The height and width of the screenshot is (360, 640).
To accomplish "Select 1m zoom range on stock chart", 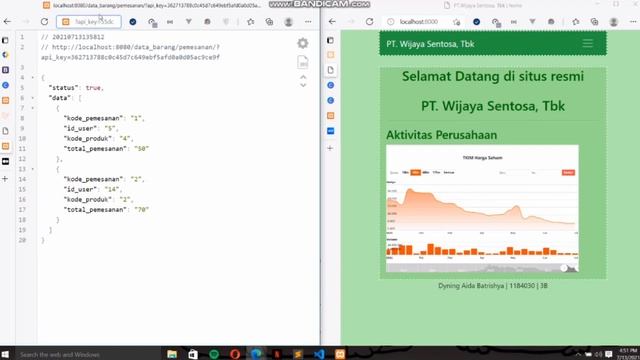I will click(x=405, y=173).
